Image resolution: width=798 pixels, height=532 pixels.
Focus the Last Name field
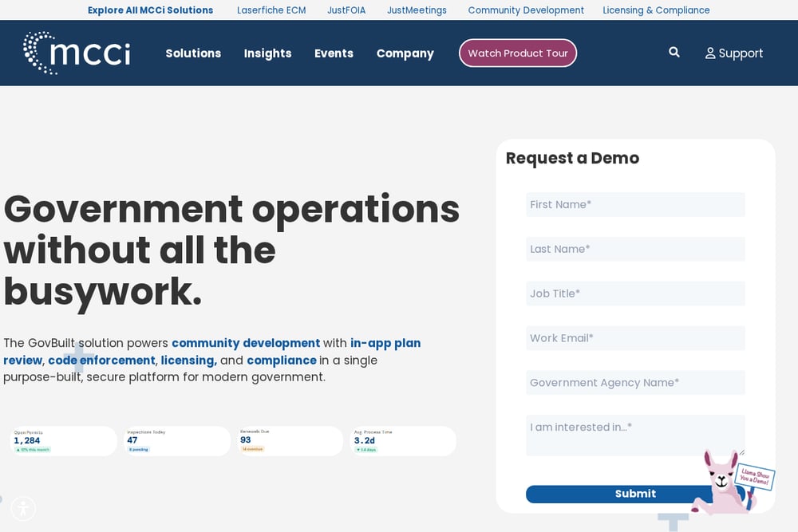coord(635,249)
